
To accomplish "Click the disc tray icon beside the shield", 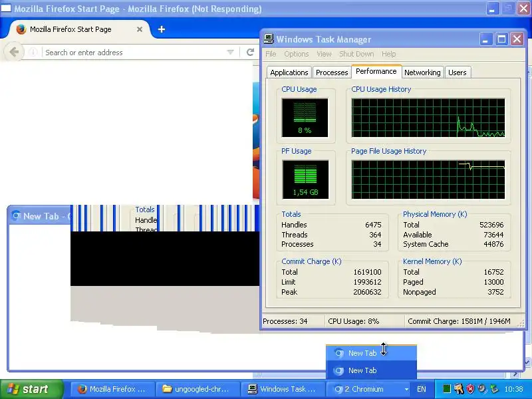I will (x=482, y=389).
